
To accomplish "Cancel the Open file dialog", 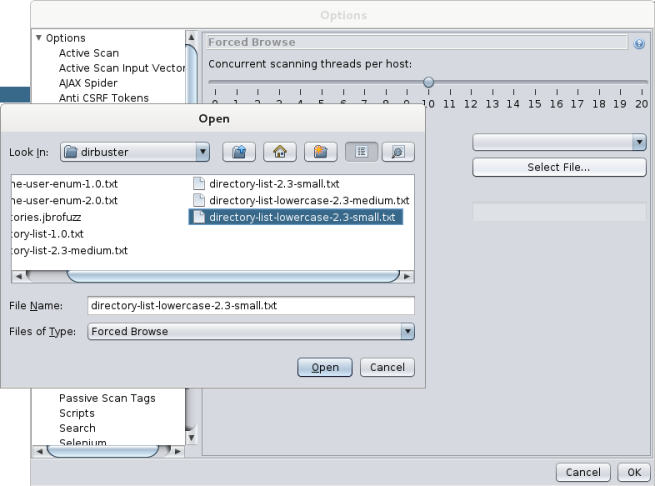I will tap(387, 367).
